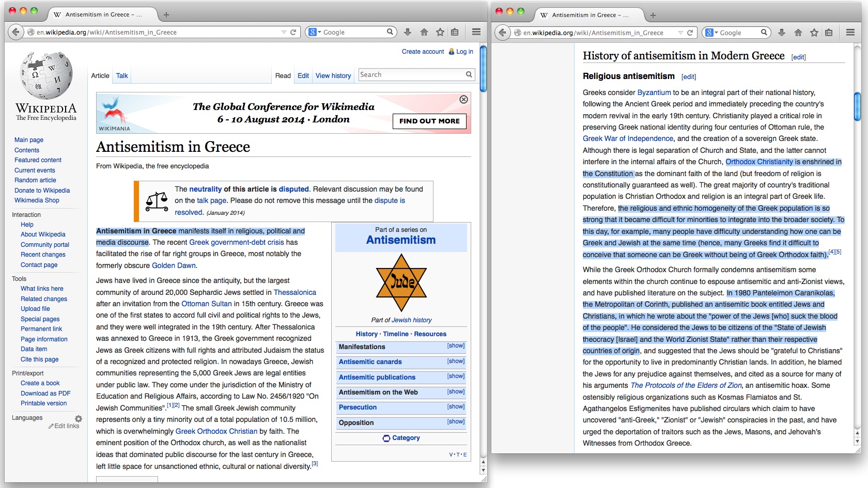Open URL history dropdown arrow in right browser

click(680, 33)
